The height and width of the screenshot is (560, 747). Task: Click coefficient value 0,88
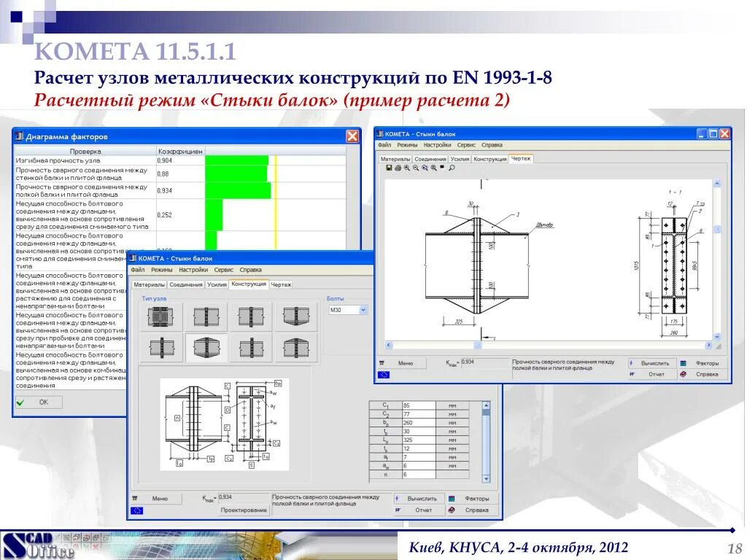pyautogui.click(x=163, y=174)
